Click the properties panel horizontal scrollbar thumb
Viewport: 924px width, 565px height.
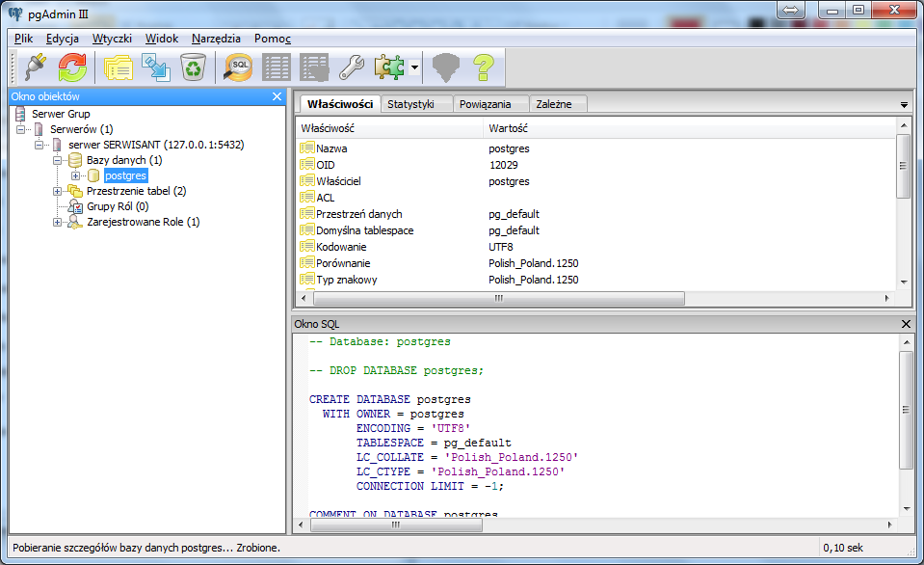coord(498,299)
